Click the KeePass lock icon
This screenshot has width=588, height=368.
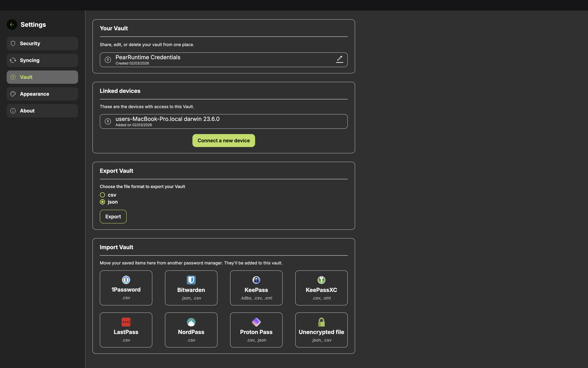(256, 280)
